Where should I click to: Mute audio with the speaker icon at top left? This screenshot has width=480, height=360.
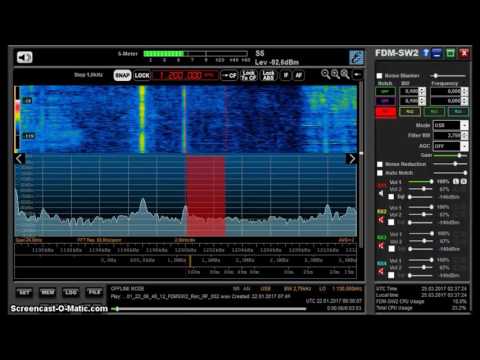[25, 57]
